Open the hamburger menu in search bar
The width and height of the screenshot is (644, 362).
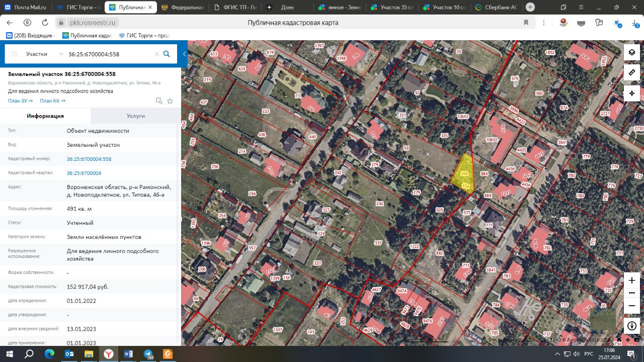[x=14, y=54]
